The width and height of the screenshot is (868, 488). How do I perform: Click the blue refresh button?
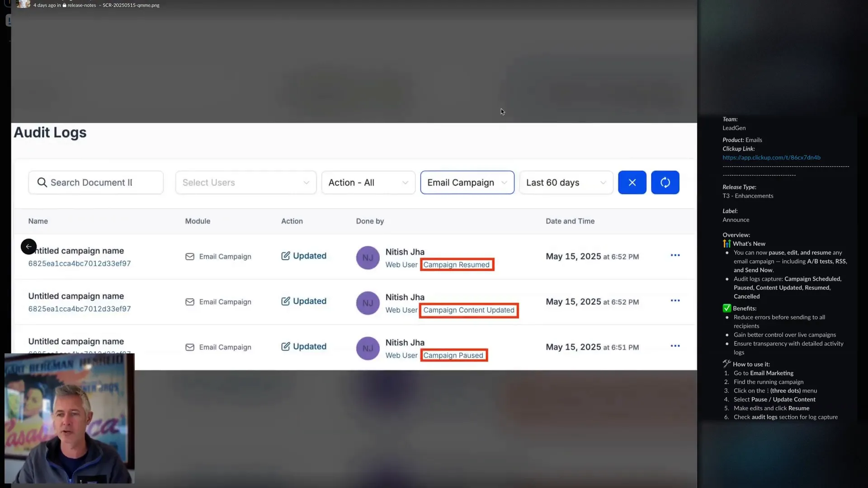click(665, 183)
